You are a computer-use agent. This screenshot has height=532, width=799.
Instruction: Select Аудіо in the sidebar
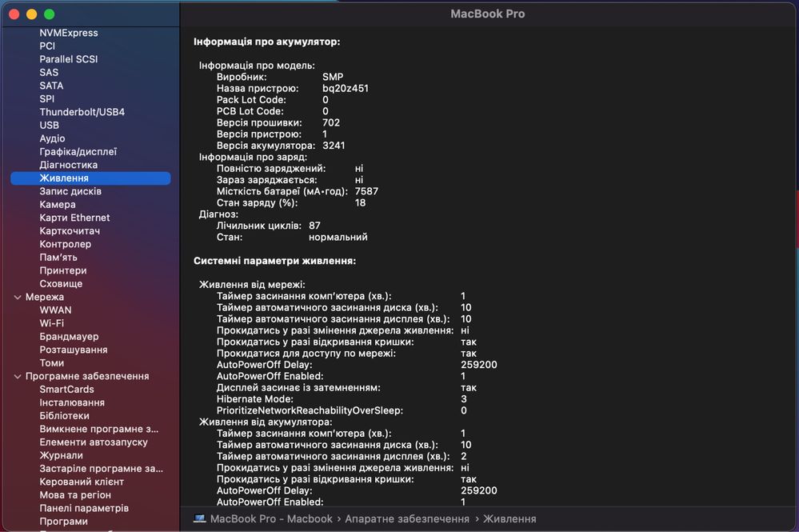pos(53,138)
